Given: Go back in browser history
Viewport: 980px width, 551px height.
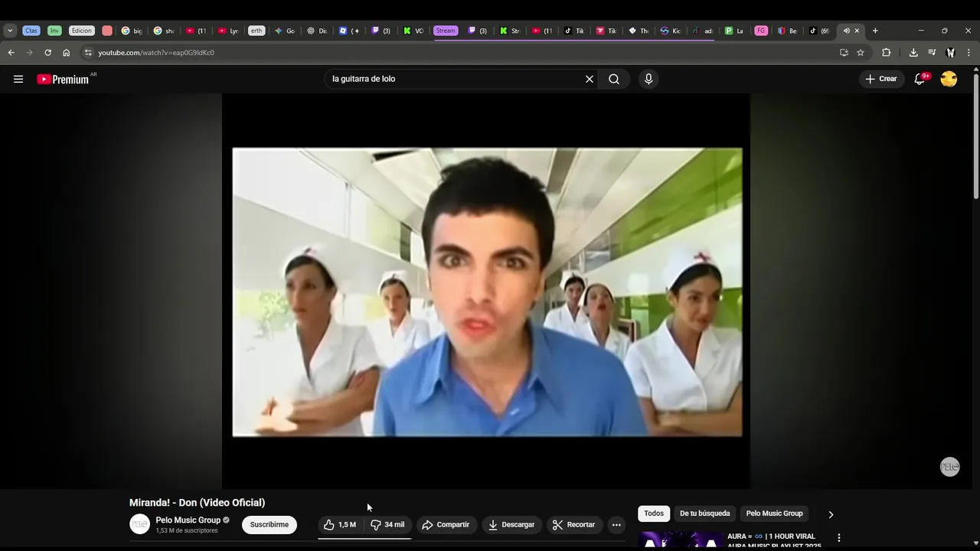Looking at the screenshot, I should click(11, 53).
